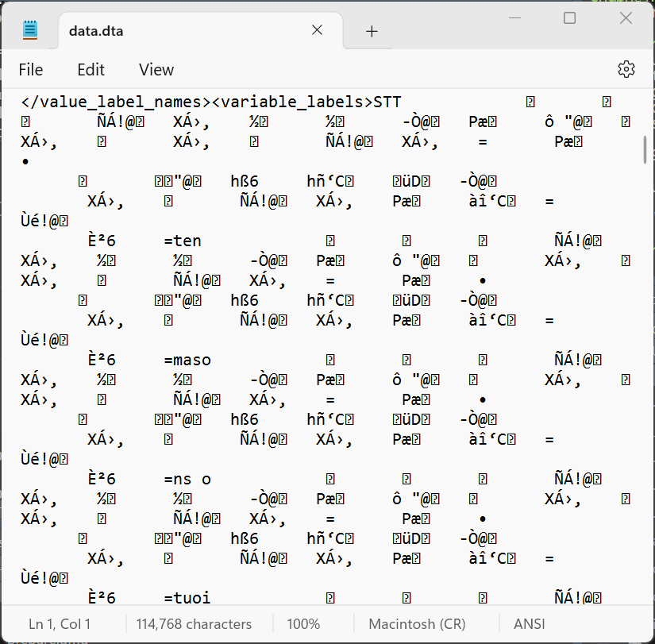
Task: Close the Notepad window
Action: click(626, 18)
